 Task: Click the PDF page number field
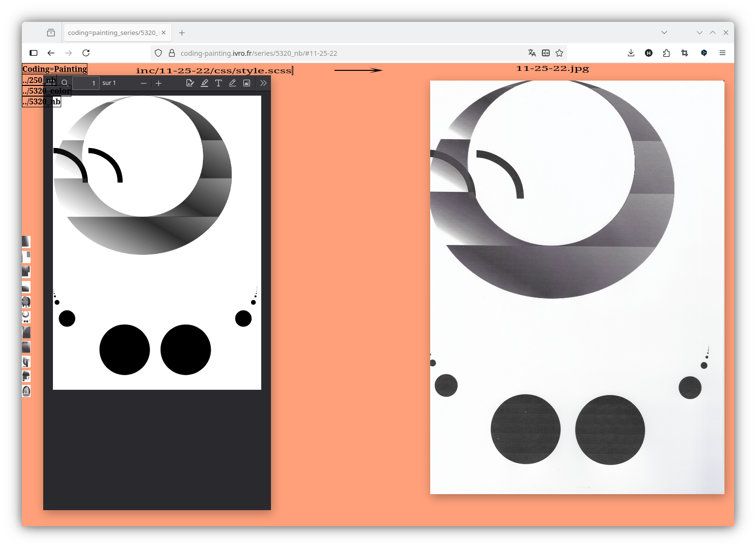(x=86, y=83)
